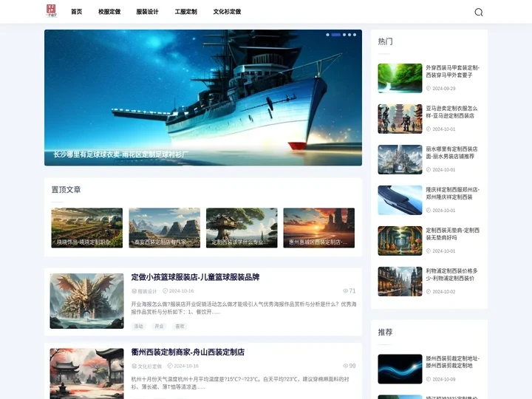Click the clock icon beside 2024-10-16 in basketball article
The width and height of the screenshot is (532, 399).
166,291
